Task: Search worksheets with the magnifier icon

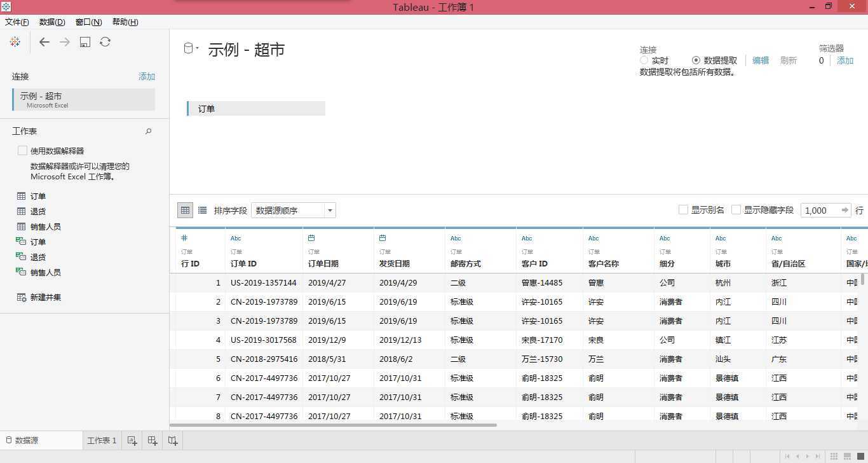Action: click(x=149, y=131)
